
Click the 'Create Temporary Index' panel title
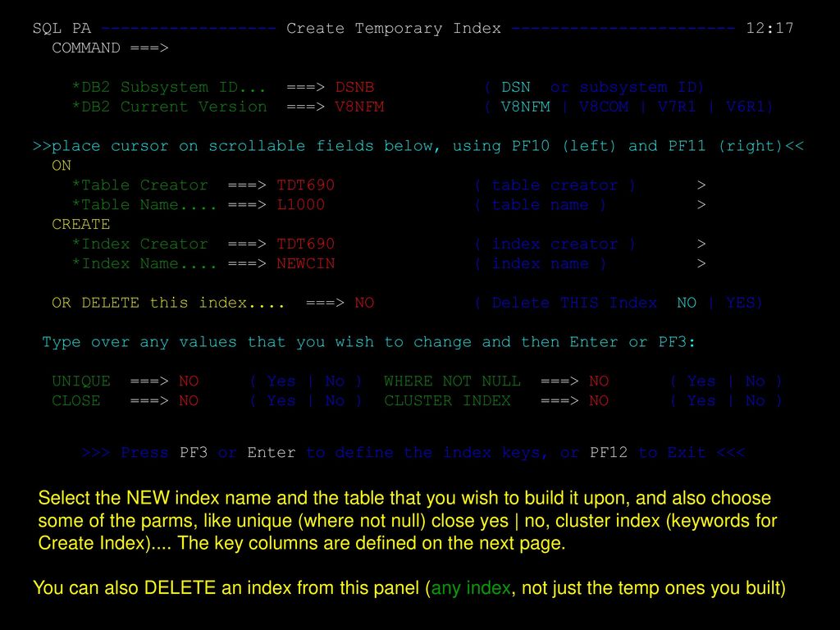point(394,29)
